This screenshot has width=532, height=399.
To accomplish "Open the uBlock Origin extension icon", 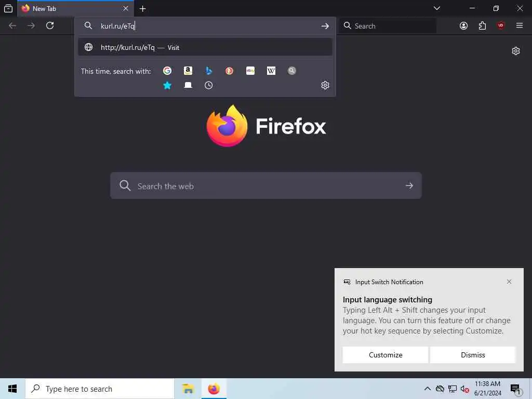I will [501, 25].
